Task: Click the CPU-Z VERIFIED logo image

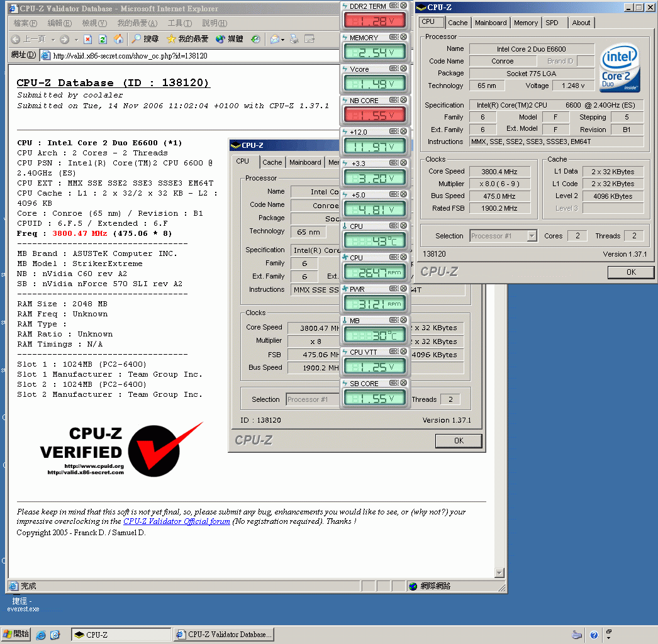Action: click(x=121, y=450)
